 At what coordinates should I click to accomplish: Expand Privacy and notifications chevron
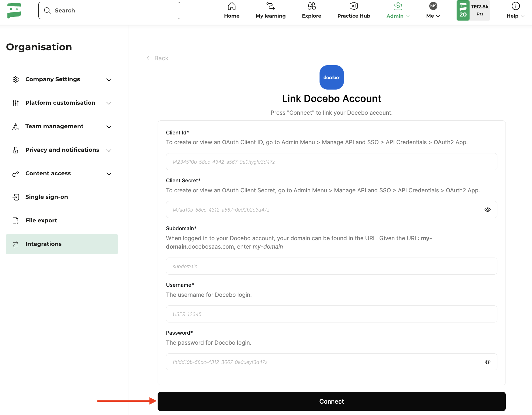pos(109,150)
